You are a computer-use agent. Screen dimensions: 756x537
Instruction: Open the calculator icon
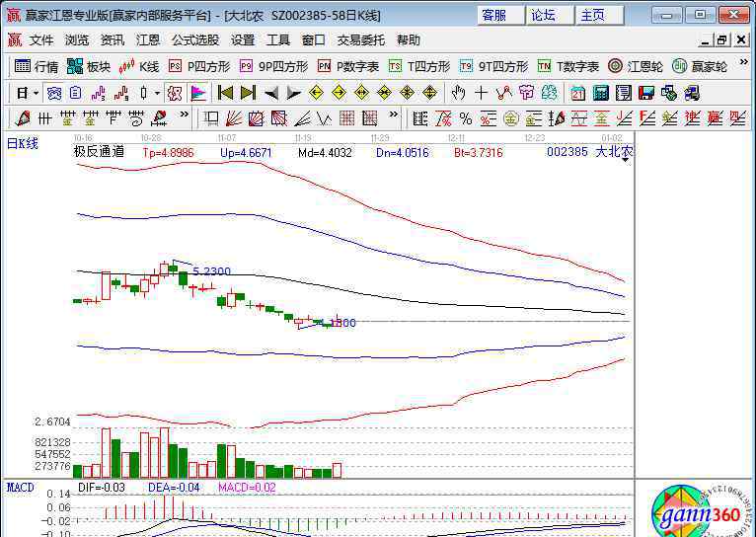click(x=601, y=93)
